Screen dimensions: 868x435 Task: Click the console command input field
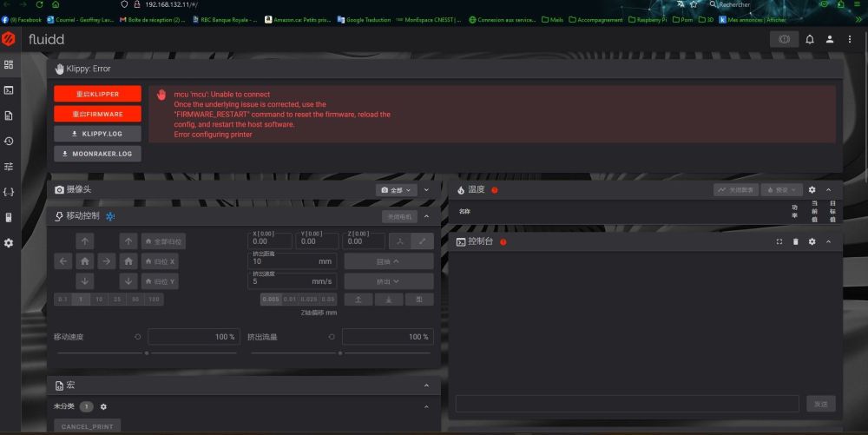(628, 404)
